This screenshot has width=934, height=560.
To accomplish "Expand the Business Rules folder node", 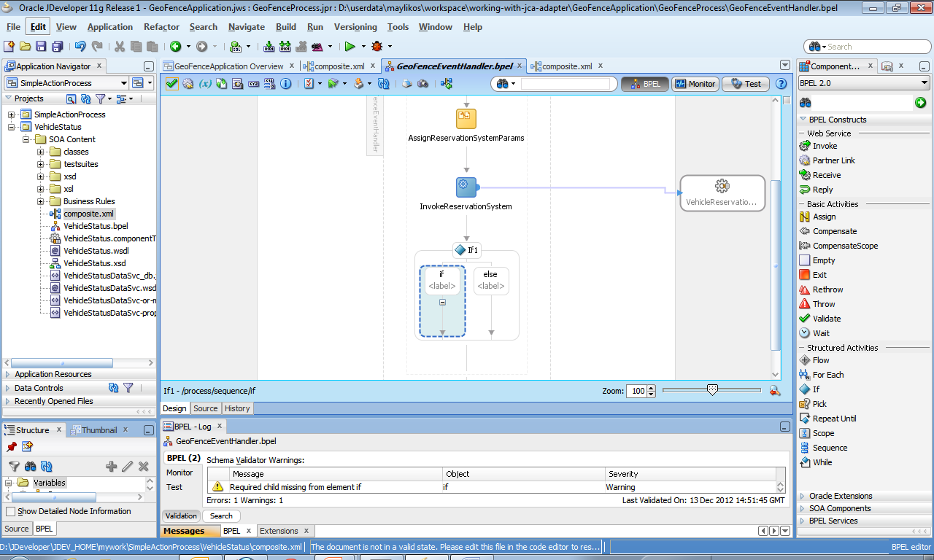I will tap(41, 201).
